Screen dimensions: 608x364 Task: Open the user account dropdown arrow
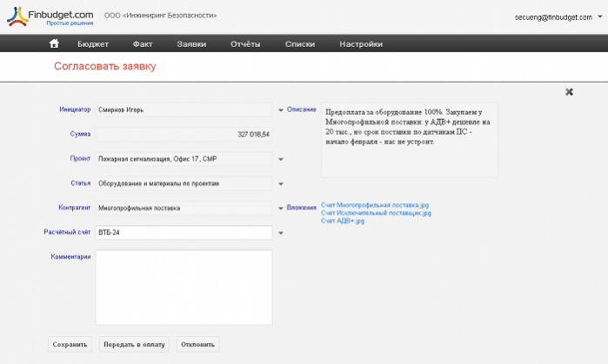click(x=598, y=17)
